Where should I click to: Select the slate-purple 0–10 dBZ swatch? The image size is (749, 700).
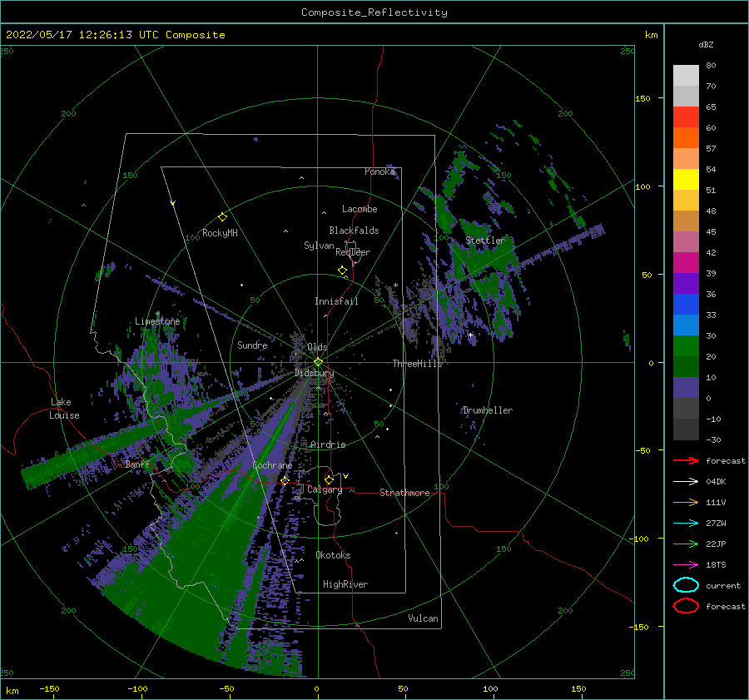coord(686,388)
